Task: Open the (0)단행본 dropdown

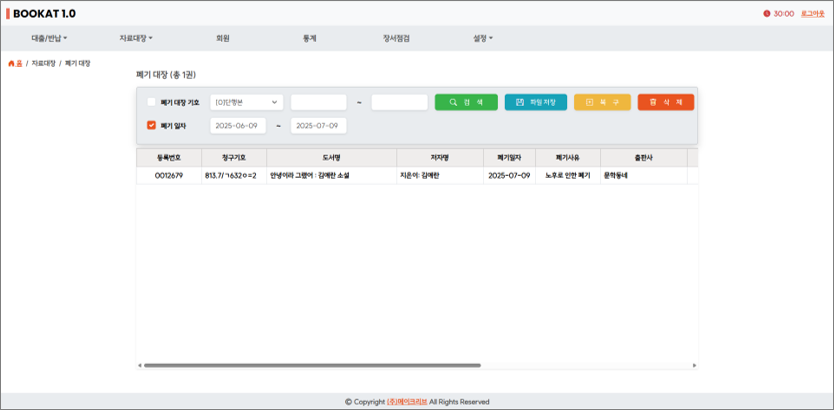Action: 246,102
